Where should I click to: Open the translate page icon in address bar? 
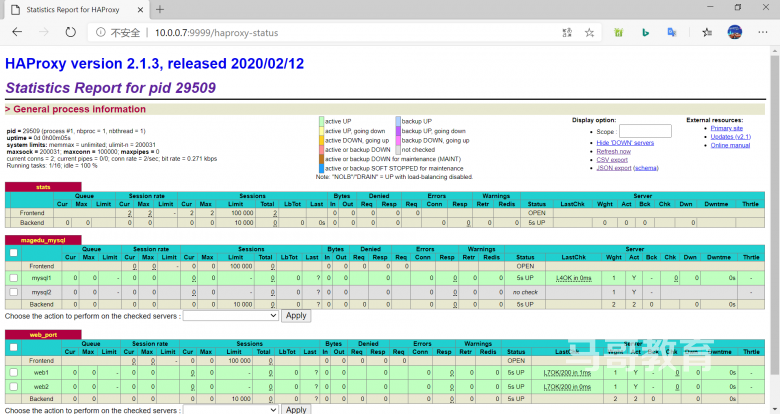567,33
